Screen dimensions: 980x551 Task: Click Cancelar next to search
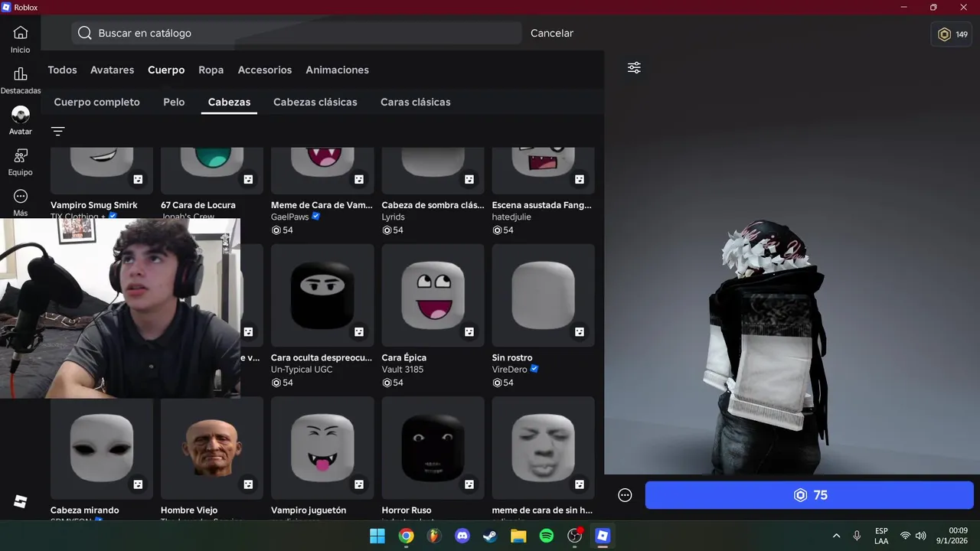(552, 33)
